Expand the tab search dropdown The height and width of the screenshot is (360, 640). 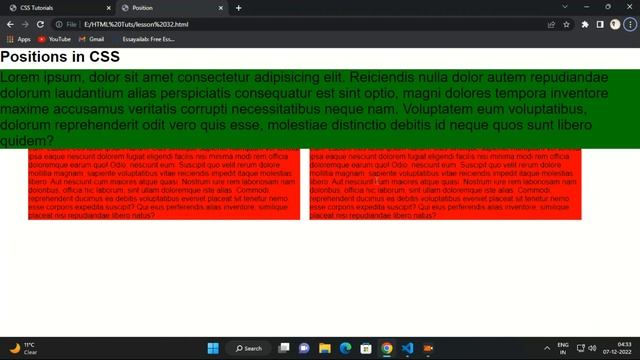point(565,7)
